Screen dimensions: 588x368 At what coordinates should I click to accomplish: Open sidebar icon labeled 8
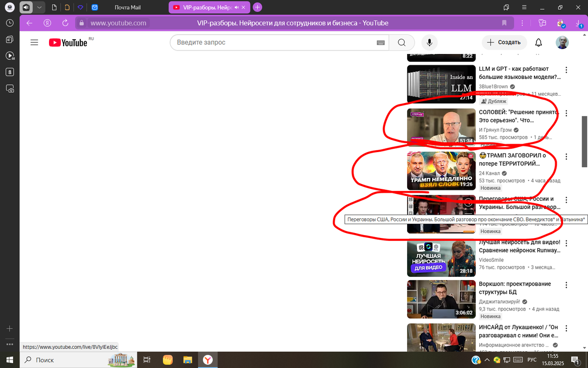(x=10, y=72)
